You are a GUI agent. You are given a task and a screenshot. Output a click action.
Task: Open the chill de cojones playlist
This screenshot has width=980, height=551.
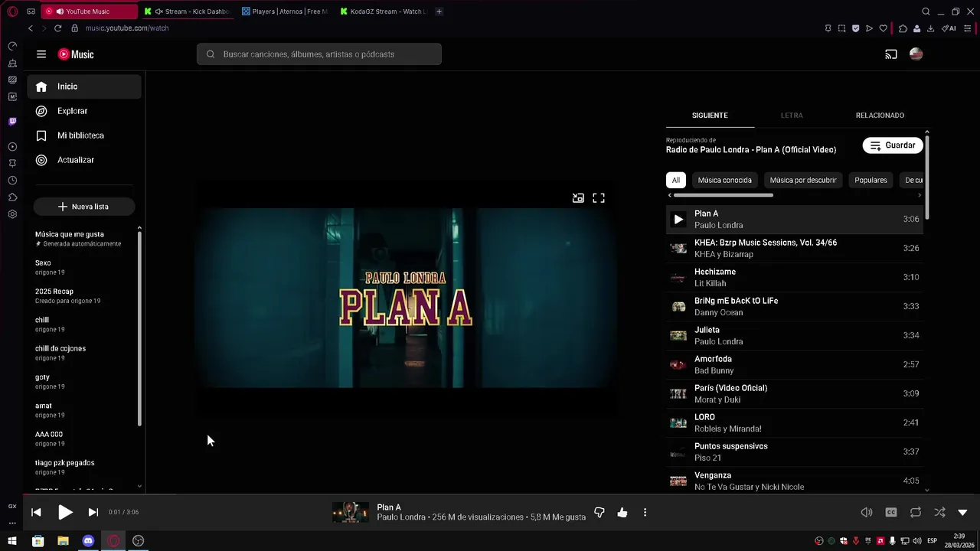pyautogui.click(x=84, y=353)
